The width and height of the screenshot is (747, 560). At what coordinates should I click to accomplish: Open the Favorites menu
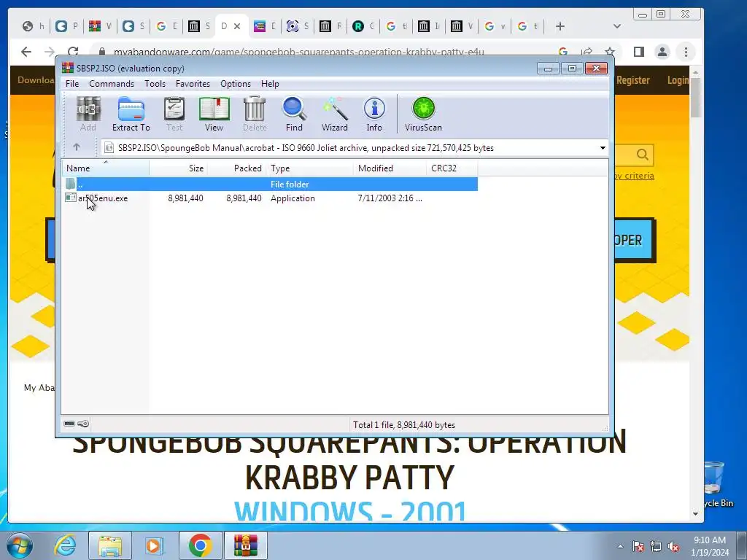click(193, 84)
